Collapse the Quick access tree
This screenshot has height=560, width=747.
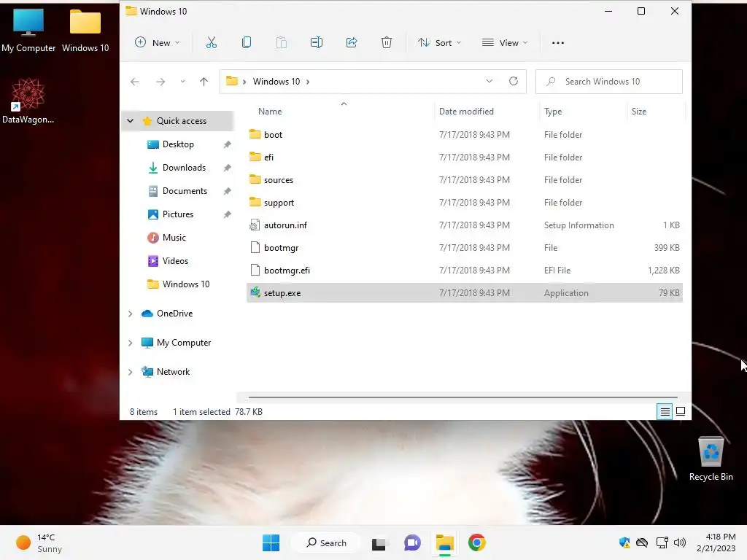130,121
